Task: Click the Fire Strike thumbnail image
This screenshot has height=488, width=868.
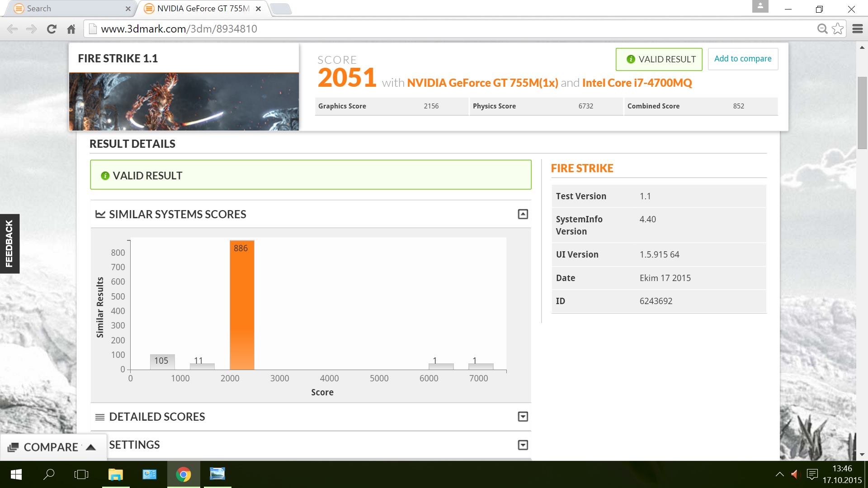Action: [184, 102]
